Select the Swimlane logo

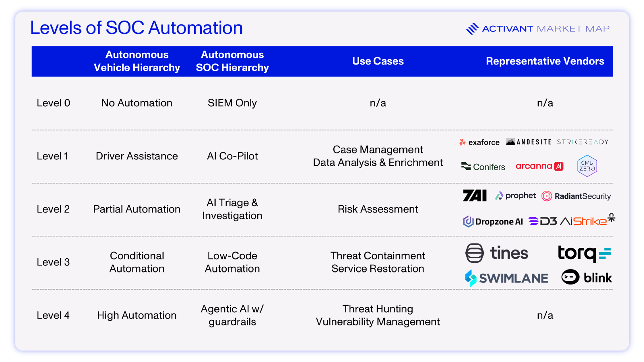(x=506, y=278)
